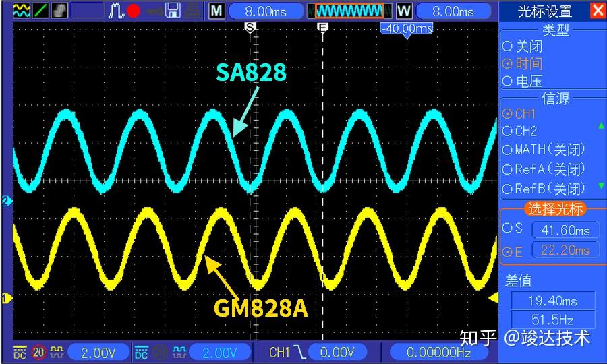Close the cursor settings panel
This screenshot has height=364, width=607.
598,10
